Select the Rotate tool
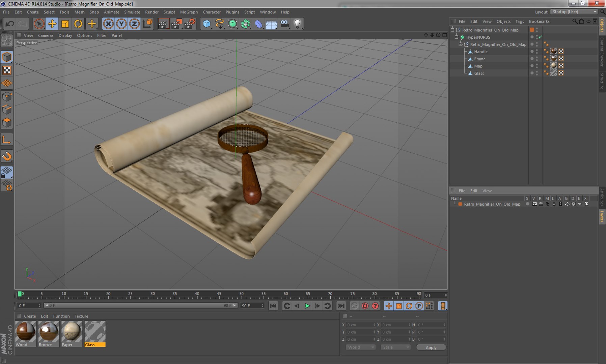Viewport: 606px width, 364px height. [78, 24]
